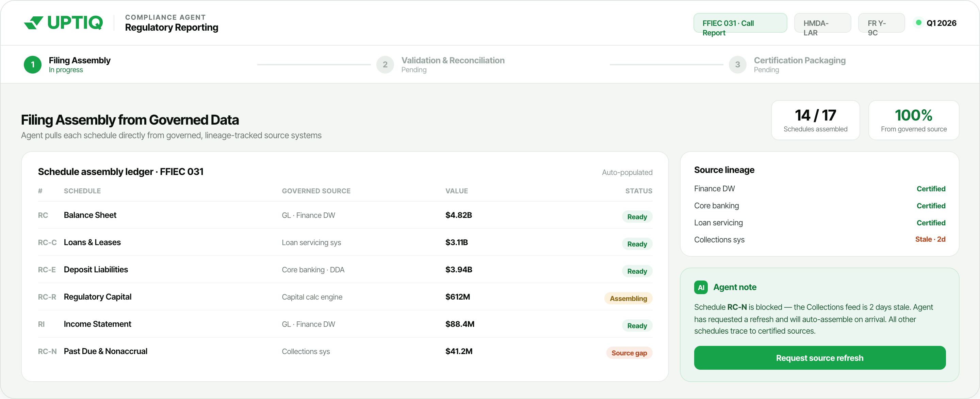Viewport: 980px width, 399px height.
Task: Open the Balance Sheet schedule row
Action: 345,215
